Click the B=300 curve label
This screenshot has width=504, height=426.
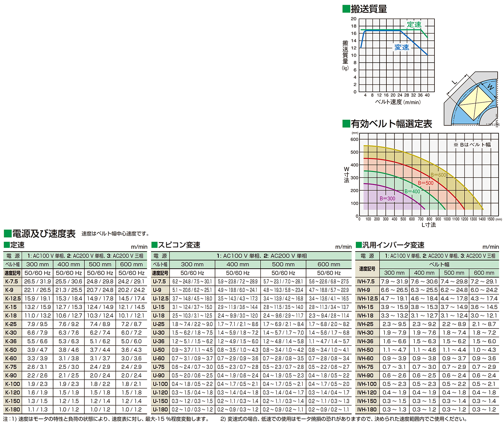click(x=387, y=199)
